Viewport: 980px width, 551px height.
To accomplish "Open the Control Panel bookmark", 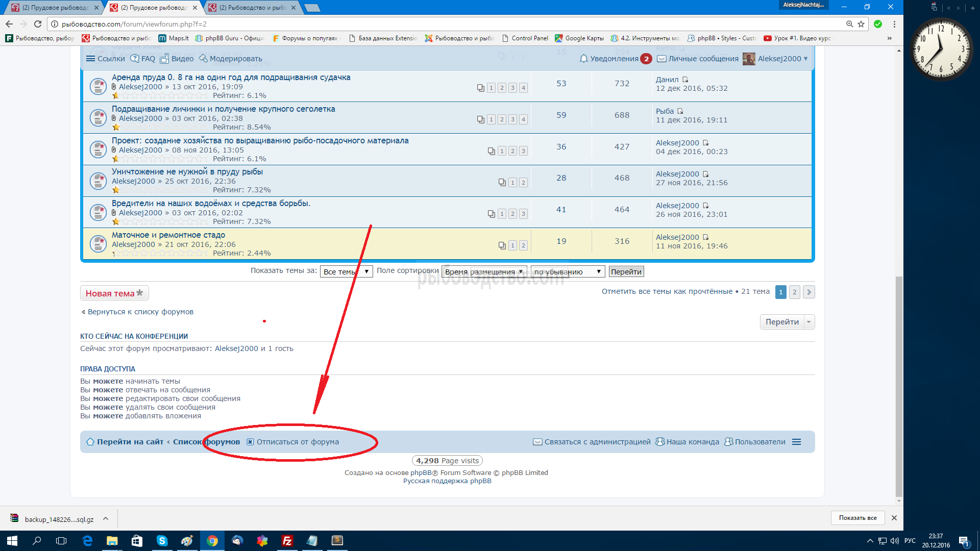I will pos(525,38).
